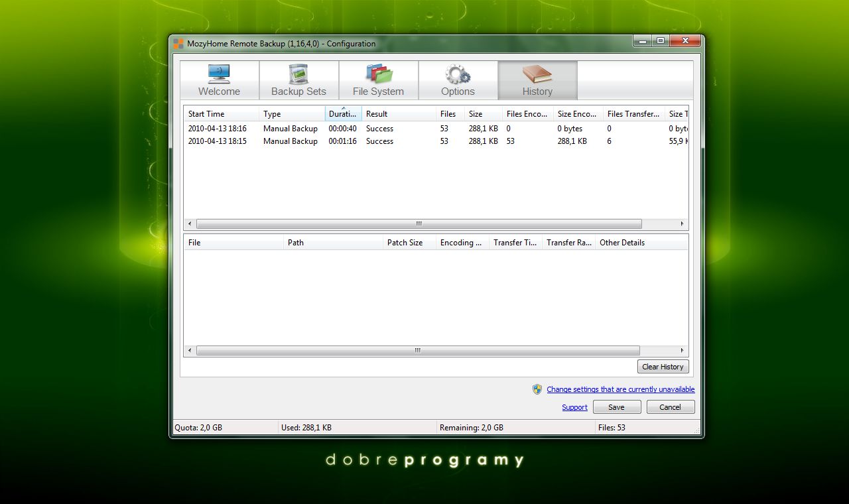Click the Path column header
This screenshot has width=849, height=504.
(333, 243)
